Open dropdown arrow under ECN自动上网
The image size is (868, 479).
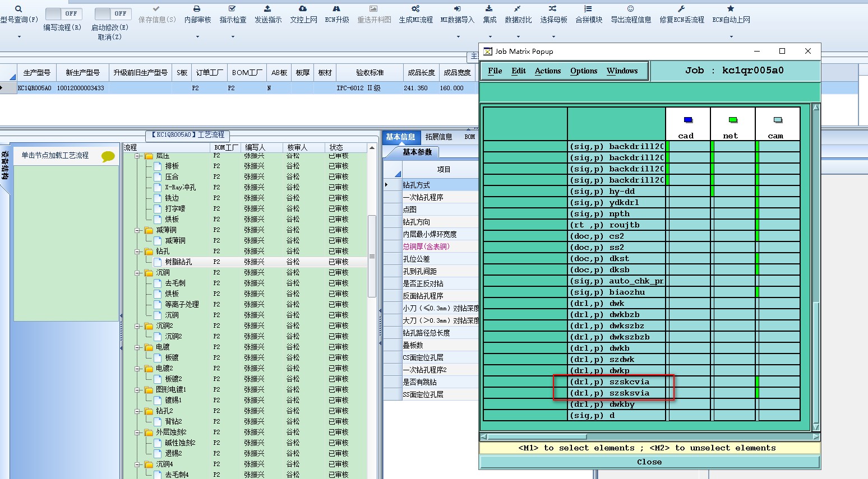coord(731,37)
